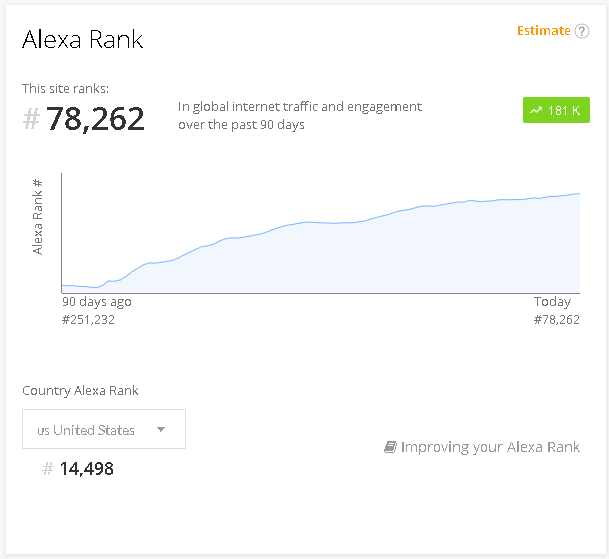Click the trend arrow icon in green badge
609x559 pixels.
pyautogui.click(x=536, y=110)
